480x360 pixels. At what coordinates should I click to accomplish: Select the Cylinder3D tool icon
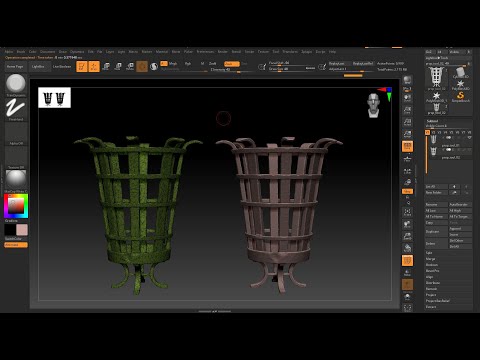coord(461,72)
